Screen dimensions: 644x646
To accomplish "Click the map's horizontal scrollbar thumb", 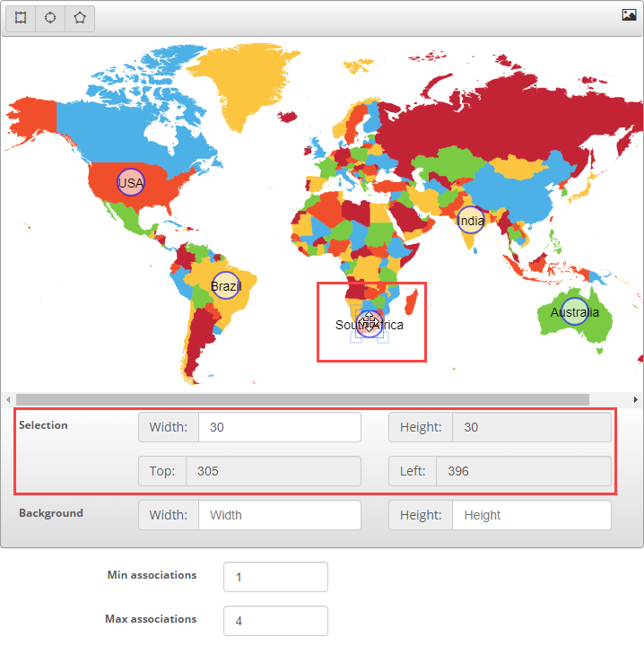I will [x=302, y=399].
